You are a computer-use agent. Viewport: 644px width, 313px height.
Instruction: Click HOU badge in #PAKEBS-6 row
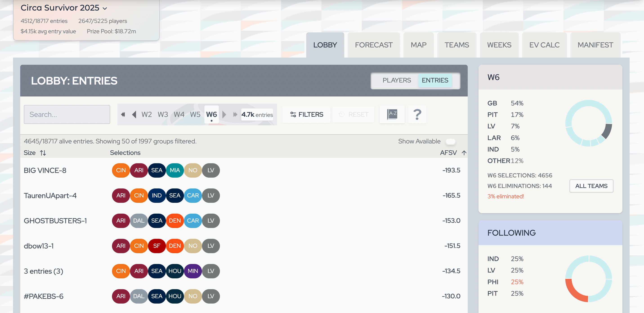pos(175,296)
